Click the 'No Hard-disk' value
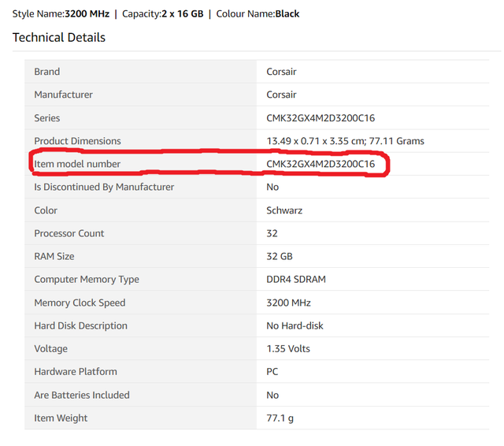 [x=295, y=325]
